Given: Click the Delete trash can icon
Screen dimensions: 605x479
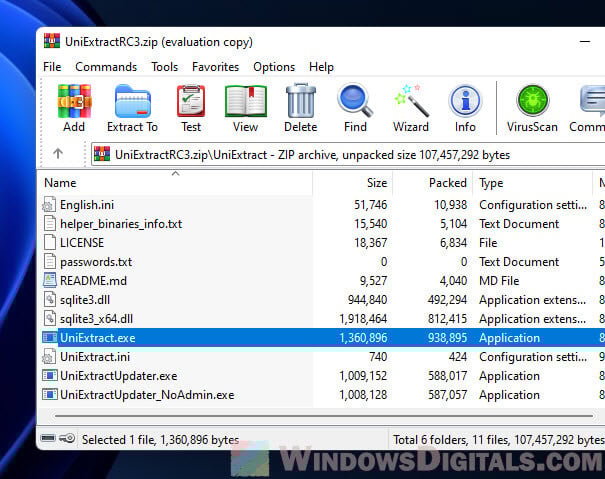Looking at the screenshot, I should tap(301, 100).
